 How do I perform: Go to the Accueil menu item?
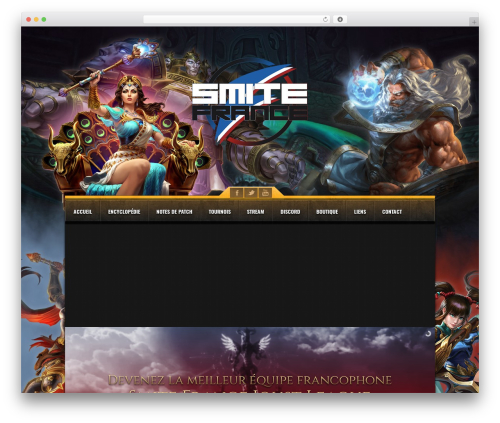[83, 212]
